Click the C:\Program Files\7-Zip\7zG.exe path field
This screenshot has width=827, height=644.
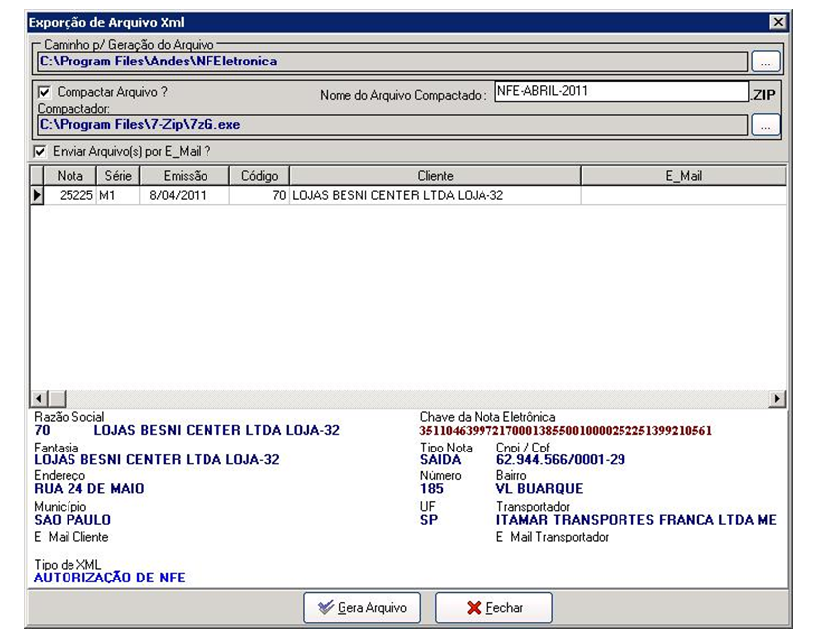click(x=392, y=125)
